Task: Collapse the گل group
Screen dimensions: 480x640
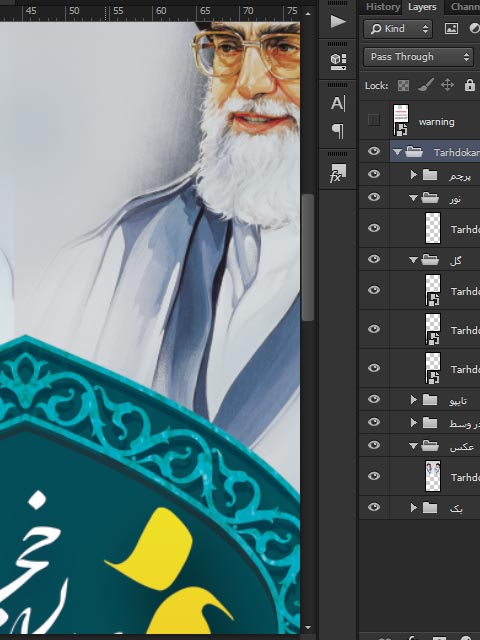Action: (x=413, y=260)
